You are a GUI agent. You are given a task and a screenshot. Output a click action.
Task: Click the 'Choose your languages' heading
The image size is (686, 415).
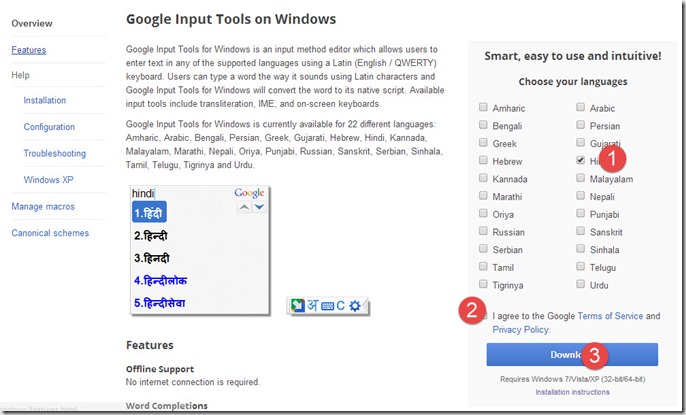pyautogui.click(x=573, y=82)
